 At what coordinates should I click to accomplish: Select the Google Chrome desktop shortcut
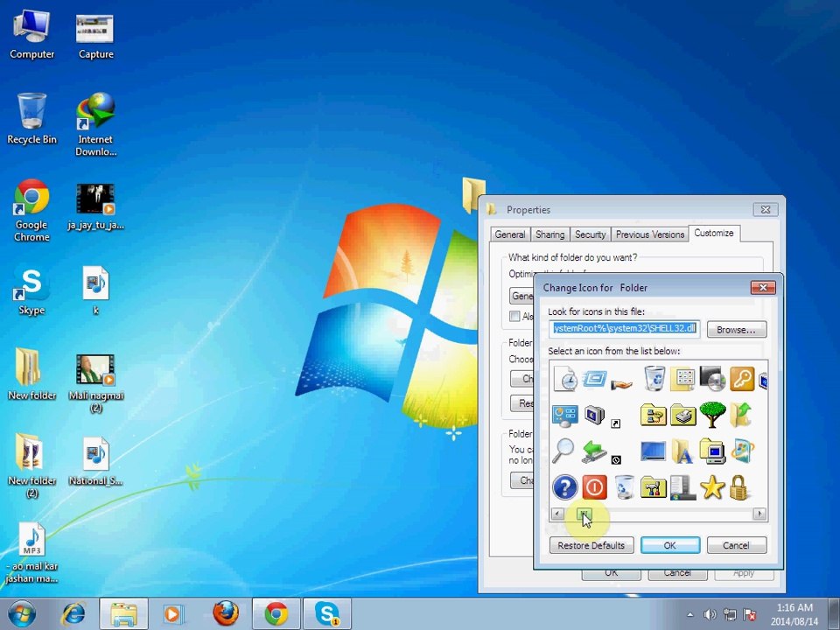[x=31, y=210]
